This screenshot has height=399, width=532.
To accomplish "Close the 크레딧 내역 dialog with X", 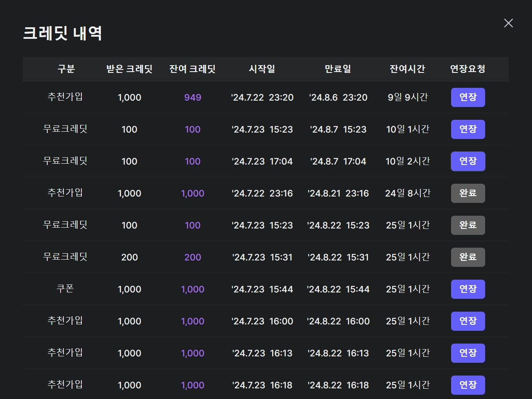I will (508, 23).
